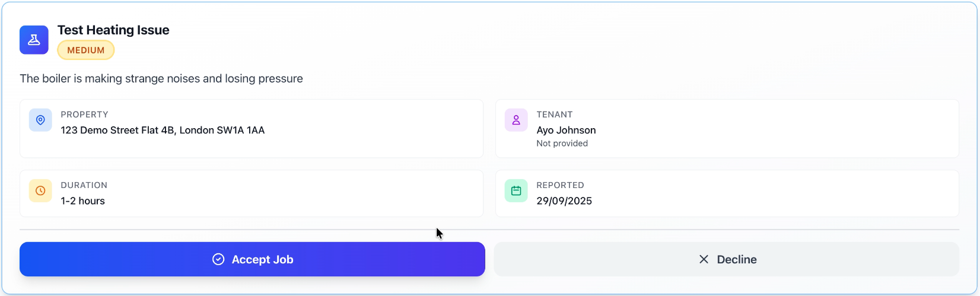Click the PROPERTY label
The height and width of the screenshot is (296, 980).
[84, 114]
